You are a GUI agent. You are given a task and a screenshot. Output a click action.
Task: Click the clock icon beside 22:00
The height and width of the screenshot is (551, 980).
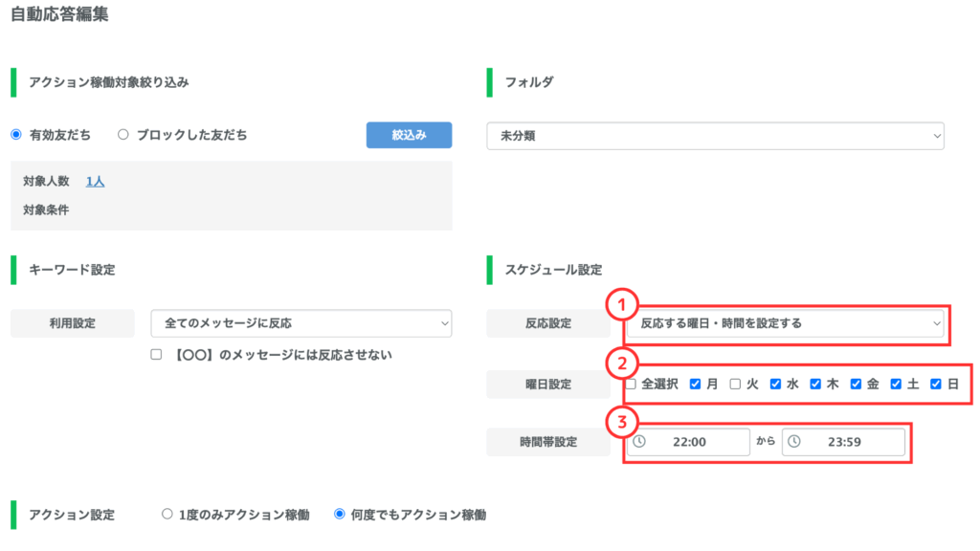638,442
